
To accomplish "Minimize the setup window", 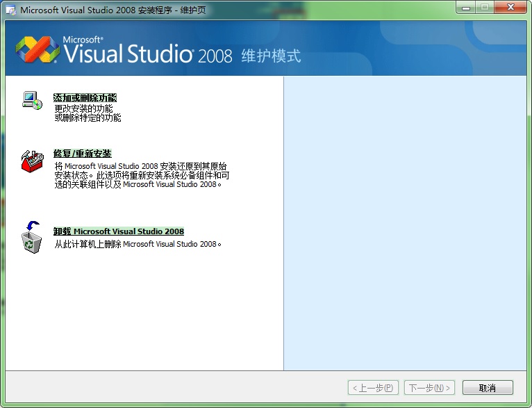I will 466,8.
